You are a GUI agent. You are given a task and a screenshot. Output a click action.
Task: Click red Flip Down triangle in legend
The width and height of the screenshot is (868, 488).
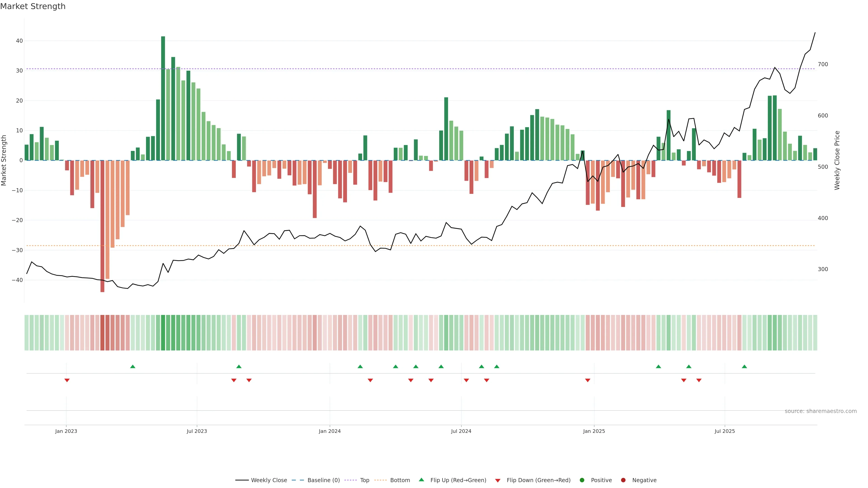point(498,480)
